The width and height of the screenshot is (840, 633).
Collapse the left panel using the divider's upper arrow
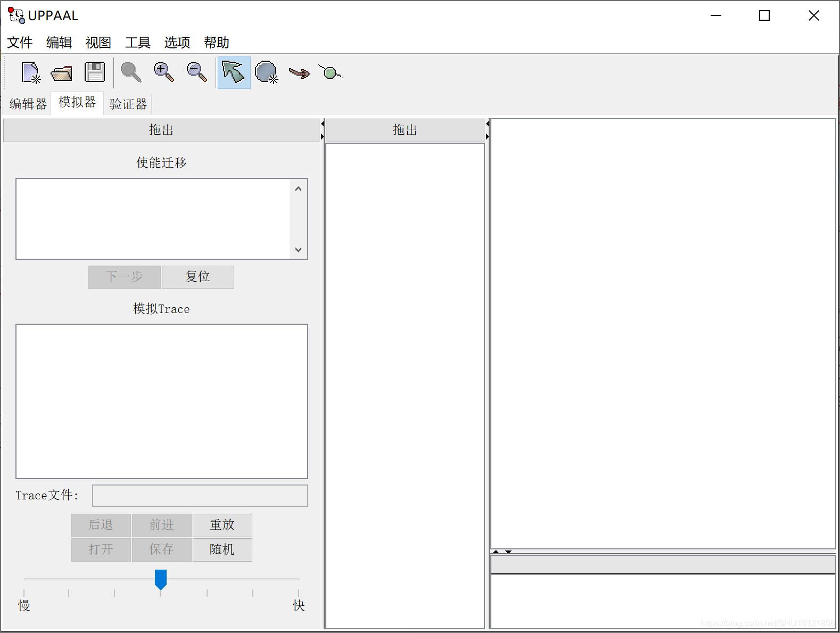[322, 124]
